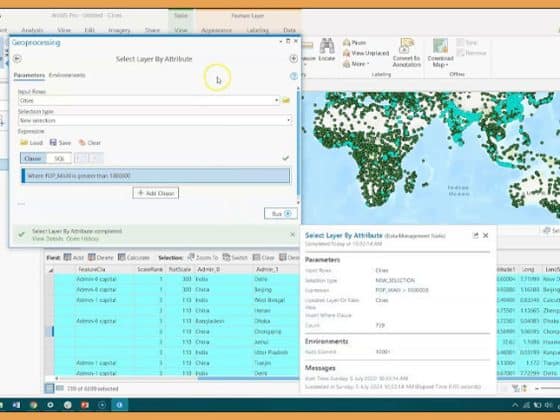Add a field to the table
The width and height of the screenshot is (560, 420).
pos(74,258)
